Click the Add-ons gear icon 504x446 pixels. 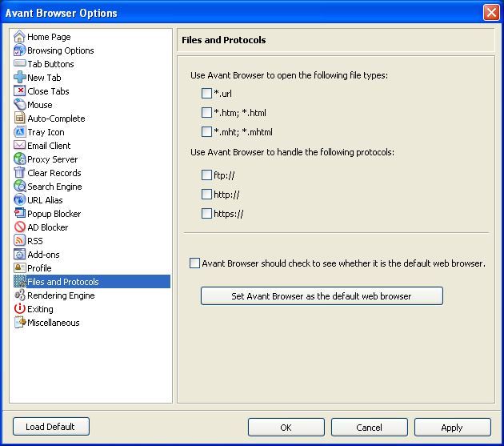point(19,255)
